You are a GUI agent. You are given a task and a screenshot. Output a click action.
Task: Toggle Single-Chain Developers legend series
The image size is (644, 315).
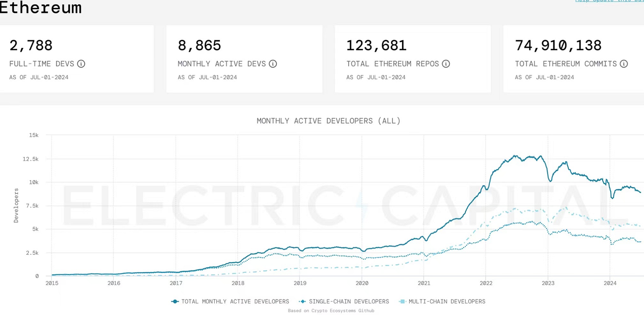click(344, 302)
